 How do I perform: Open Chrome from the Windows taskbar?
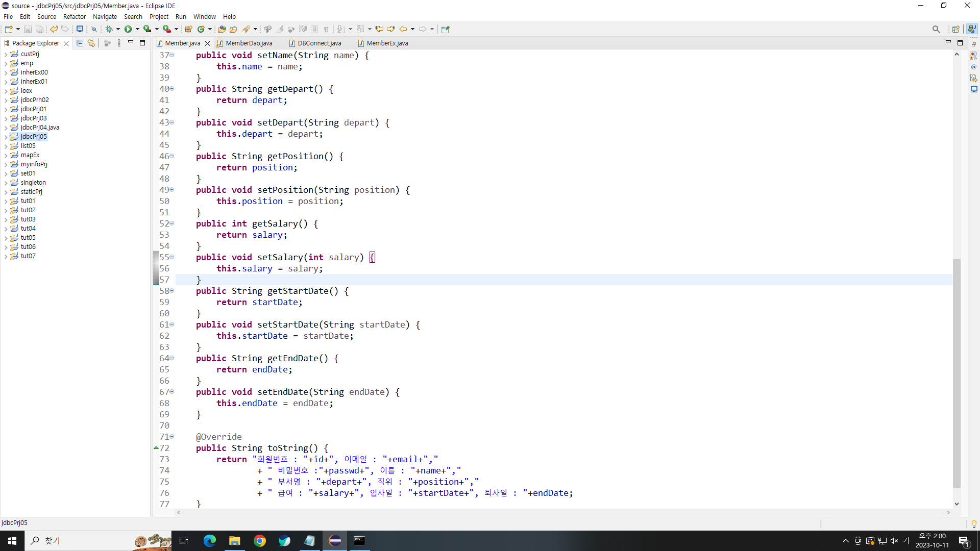(259, 541)
